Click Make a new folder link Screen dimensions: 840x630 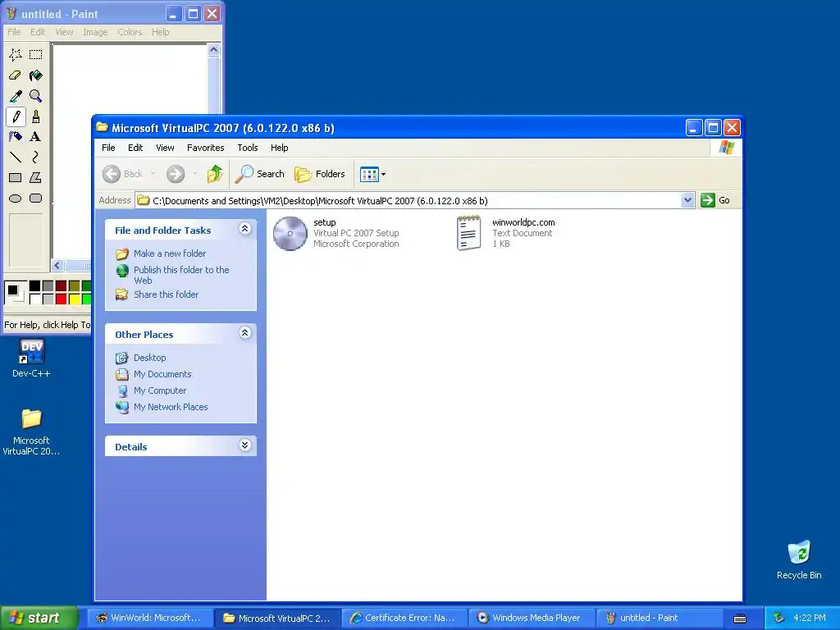click(x=170, y=253)
